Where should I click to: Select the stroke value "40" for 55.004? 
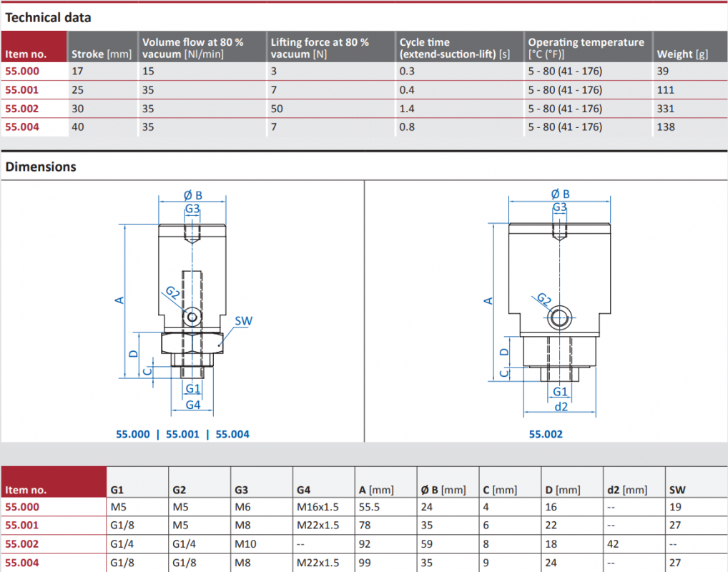click(x=77, y=127)
